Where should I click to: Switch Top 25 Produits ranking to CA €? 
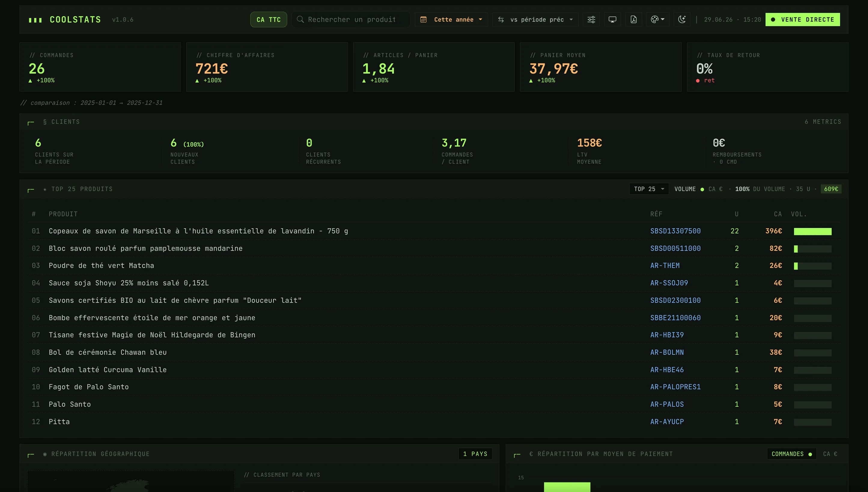[x=716, y=189]
